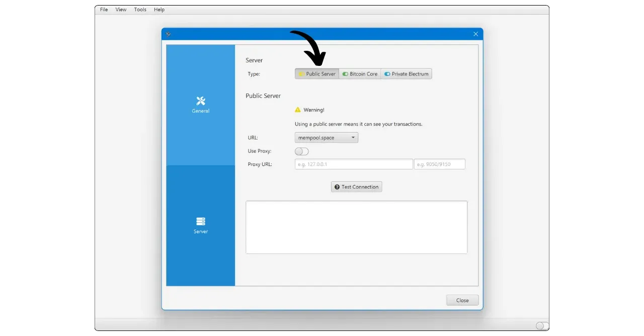Close the dialog with the X icon
Viewport: 644px width, 336px height.
[x=475, y=34]
